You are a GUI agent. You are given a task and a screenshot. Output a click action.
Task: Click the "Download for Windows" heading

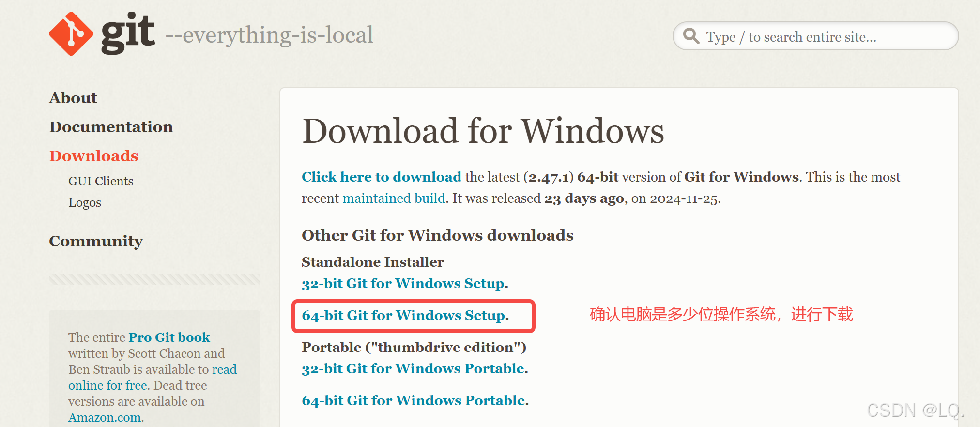point(483,131)
